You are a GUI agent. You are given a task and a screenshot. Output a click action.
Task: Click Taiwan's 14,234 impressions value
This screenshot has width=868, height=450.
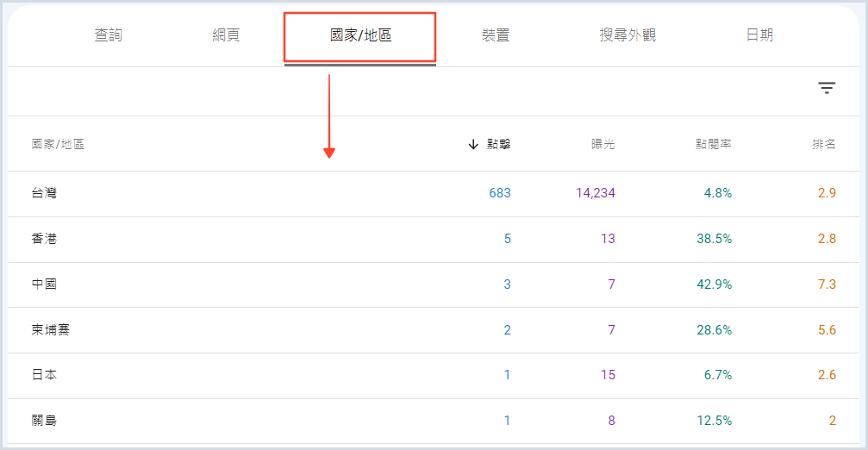click(x=595, y=193)
